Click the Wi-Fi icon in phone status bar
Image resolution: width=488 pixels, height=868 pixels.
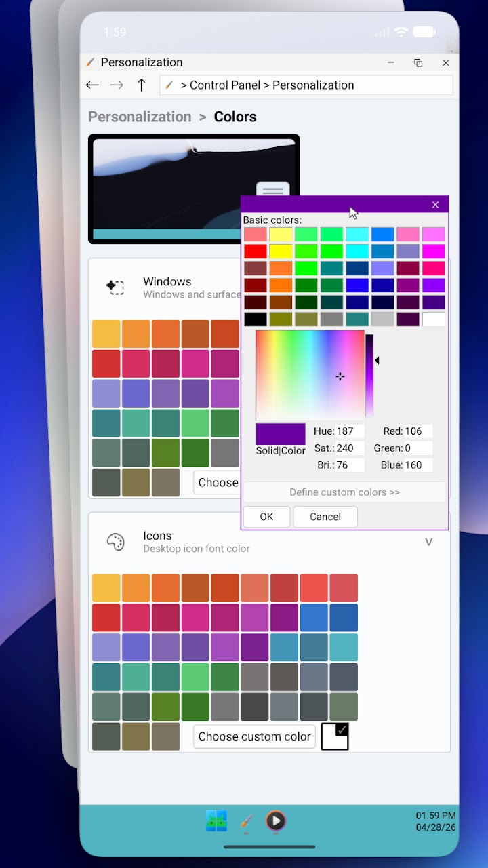401,32
